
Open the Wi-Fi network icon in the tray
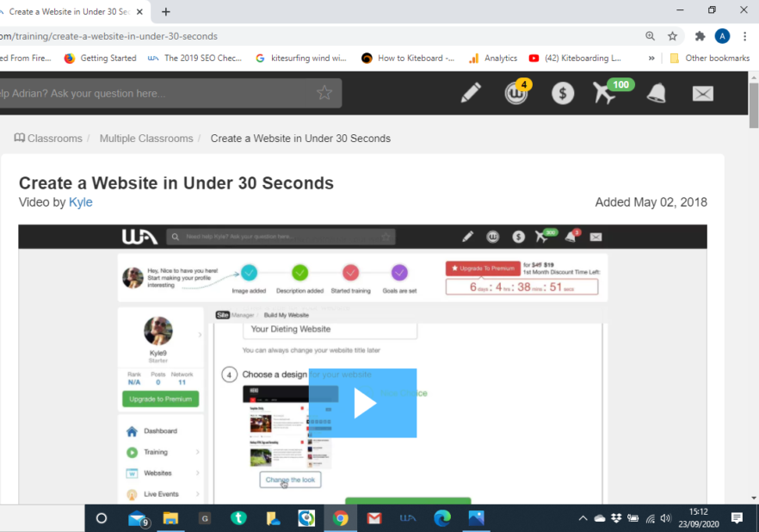point(650,519)
